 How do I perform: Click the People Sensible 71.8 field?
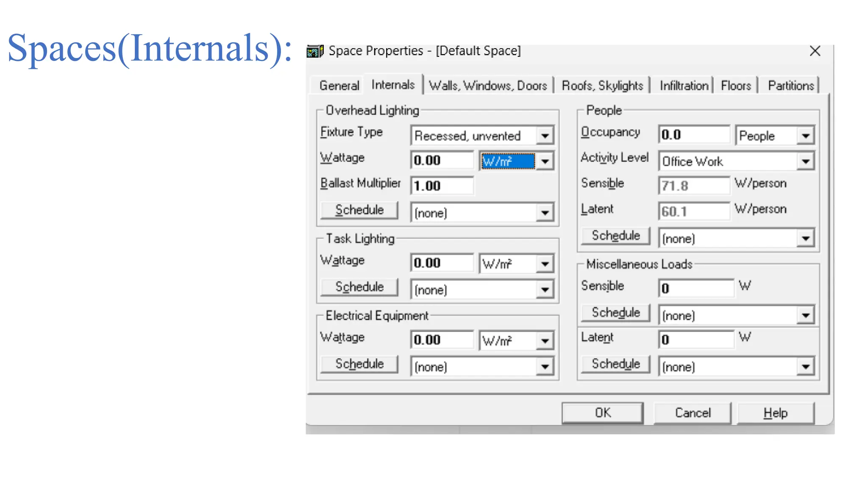(x=694, y=186)
